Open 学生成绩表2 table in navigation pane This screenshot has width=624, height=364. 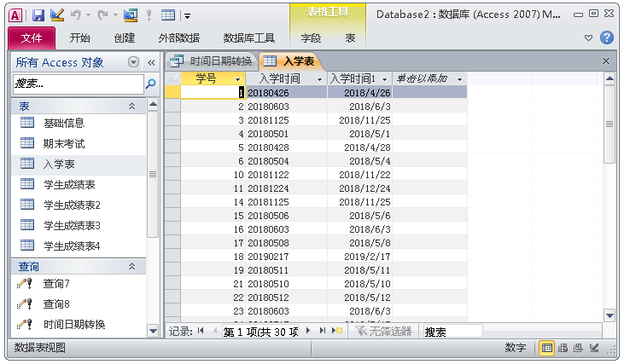[x=72, y=205]
